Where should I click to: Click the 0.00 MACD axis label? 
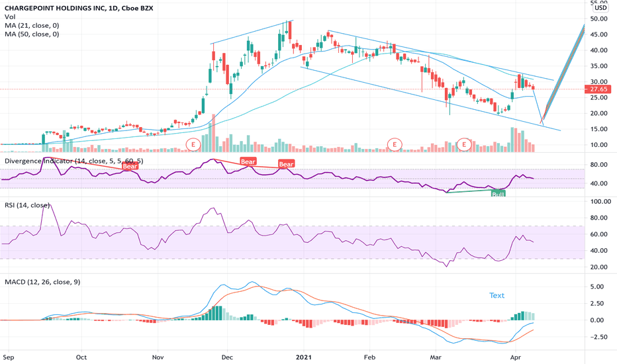[x=596, y=320]
